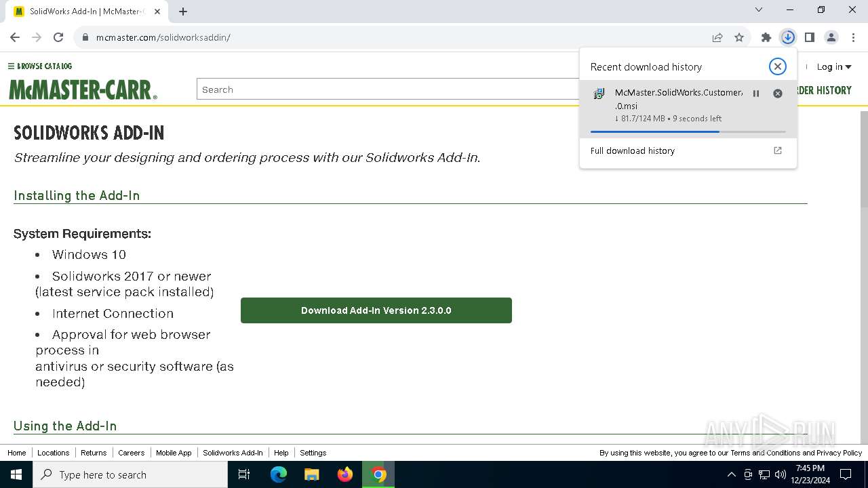The width and height of the screenshot is (868, 488).
Task: Open the SolidWorks Add-In footer link
Action: pos(233,453)
